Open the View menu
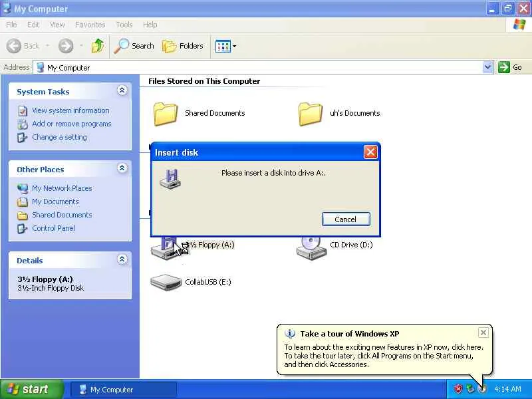The height and width of the screenshot is (399, 532). [x=57, y=25]
